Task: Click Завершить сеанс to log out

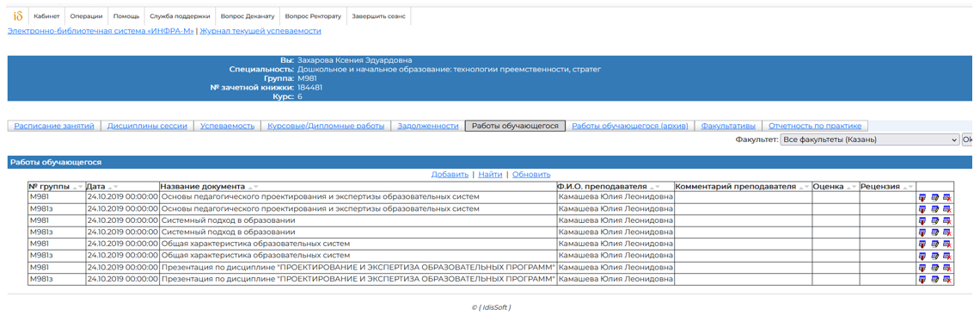Action: [x=379, y=16]
